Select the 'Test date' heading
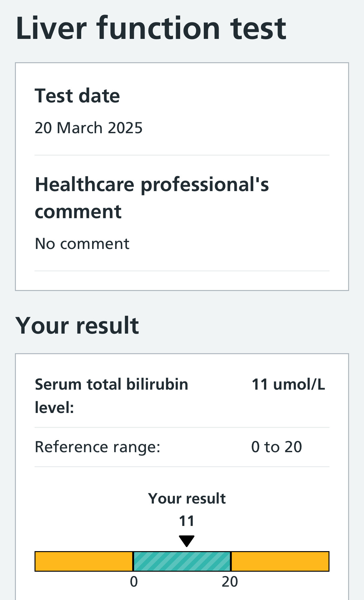364x600 pixels. [77, 96]
